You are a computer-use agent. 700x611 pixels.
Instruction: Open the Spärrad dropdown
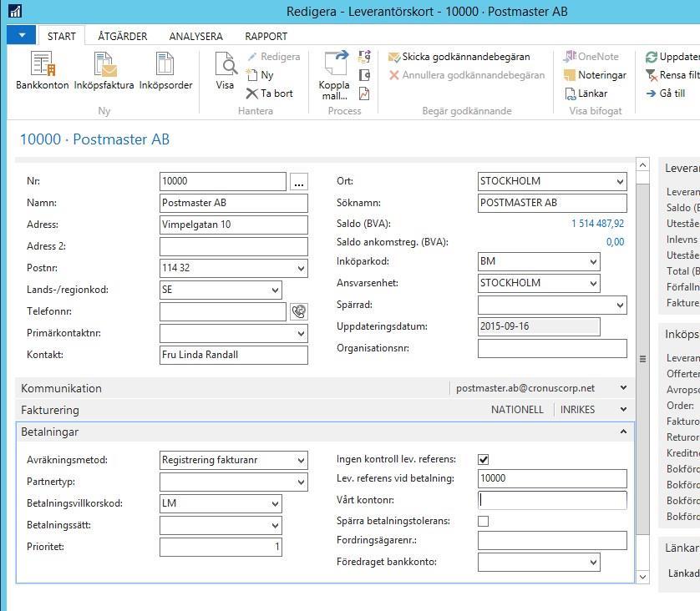(x=620, y=305)
